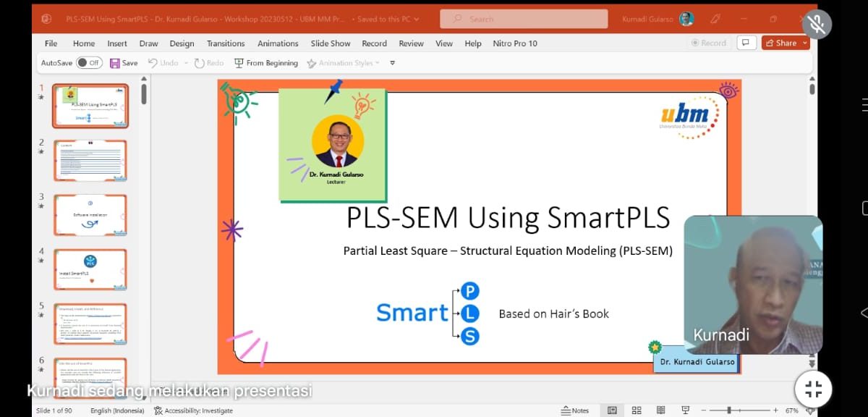Image resolution: width=868 pixels, height=417 pixels.
Task: Switch to Reading View icon
Action: (660, 410)
